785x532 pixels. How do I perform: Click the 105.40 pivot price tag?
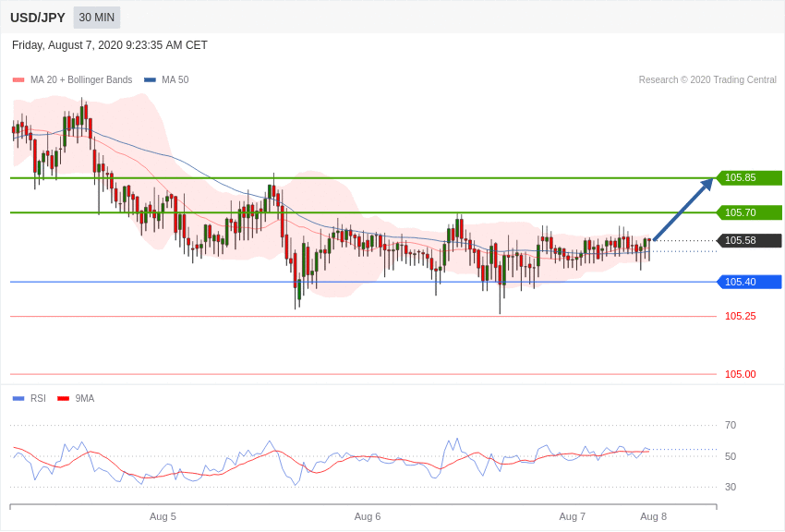(750, 282)
